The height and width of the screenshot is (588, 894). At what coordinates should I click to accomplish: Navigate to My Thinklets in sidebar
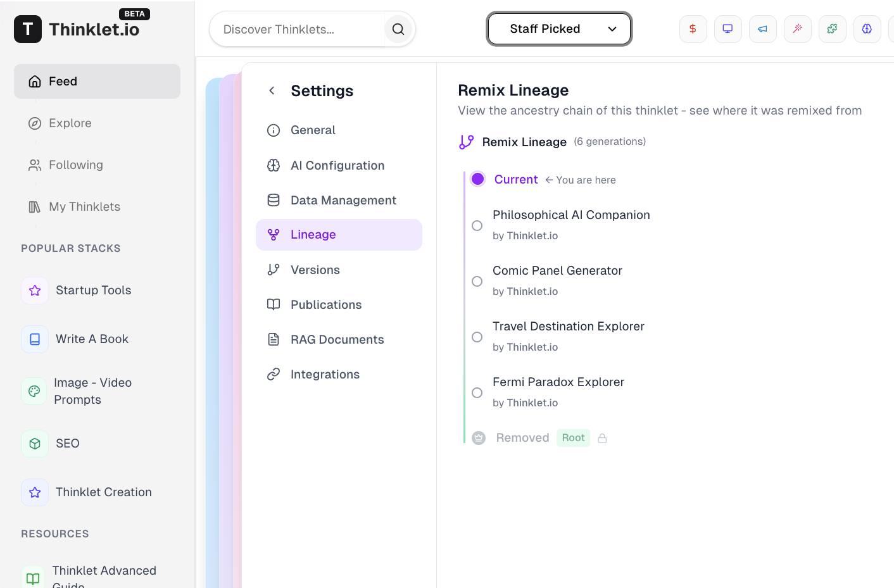point(84,206)
